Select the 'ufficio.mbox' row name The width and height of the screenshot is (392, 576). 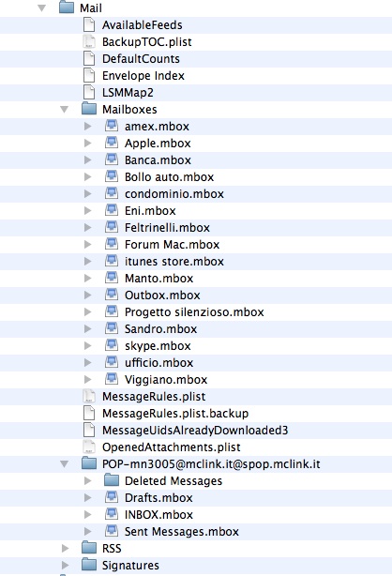158,363
